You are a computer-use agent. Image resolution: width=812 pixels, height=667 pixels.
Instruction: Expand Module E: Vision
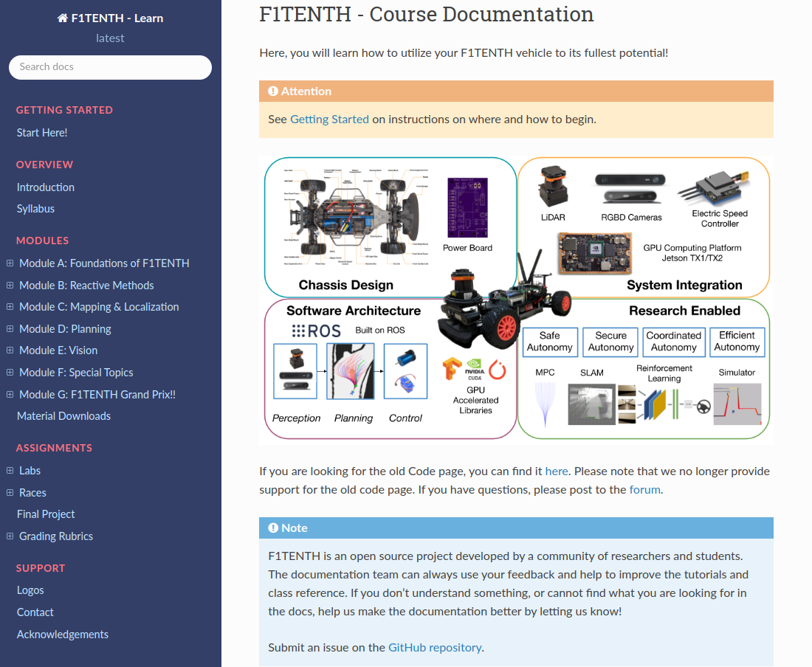(10, 350)
